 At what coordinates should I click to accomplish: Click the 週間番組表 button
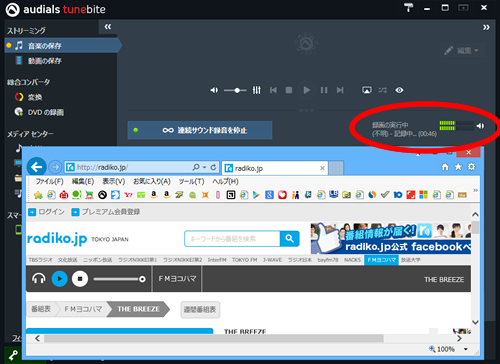[x=200, y=309]
